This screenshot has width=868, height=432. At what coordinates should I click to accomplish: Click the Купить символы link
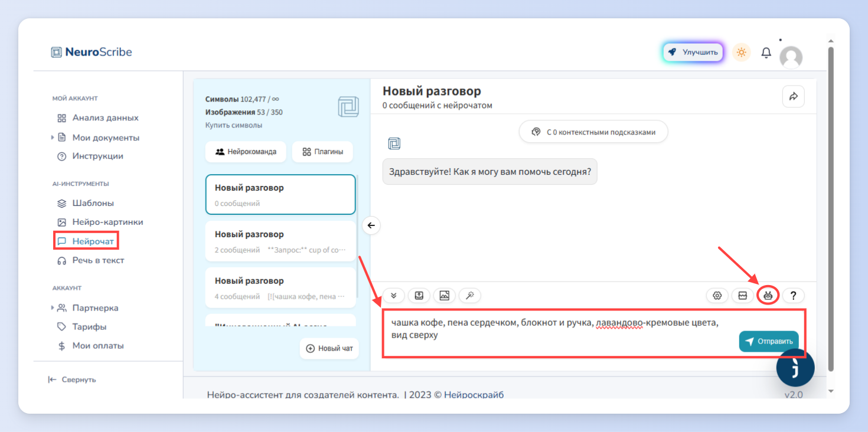(234, 125)
